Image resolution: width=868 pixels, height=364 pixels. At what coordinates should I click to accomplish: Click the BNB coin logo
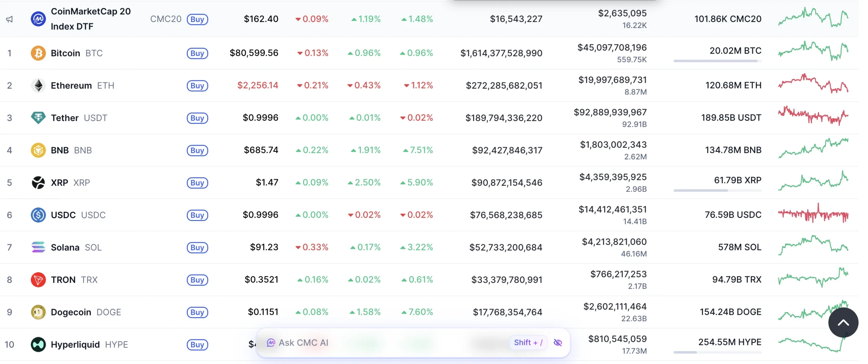click(38, 150)
